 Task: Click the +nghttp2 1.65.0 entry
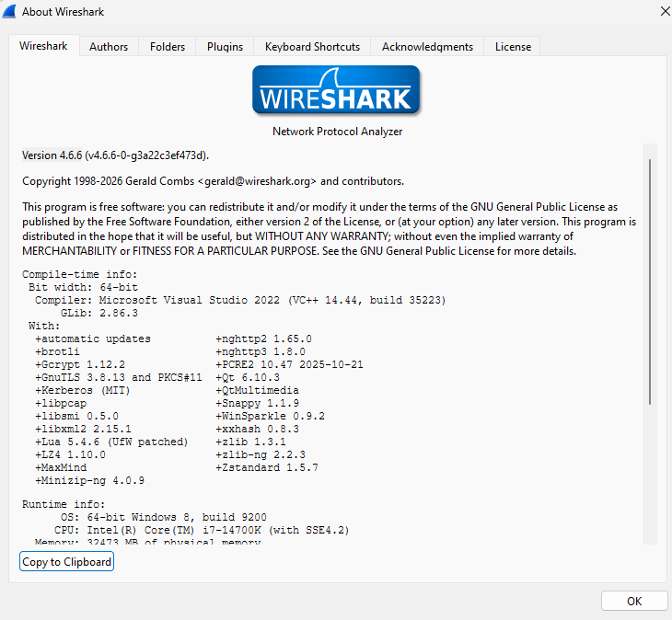(263, 339)
